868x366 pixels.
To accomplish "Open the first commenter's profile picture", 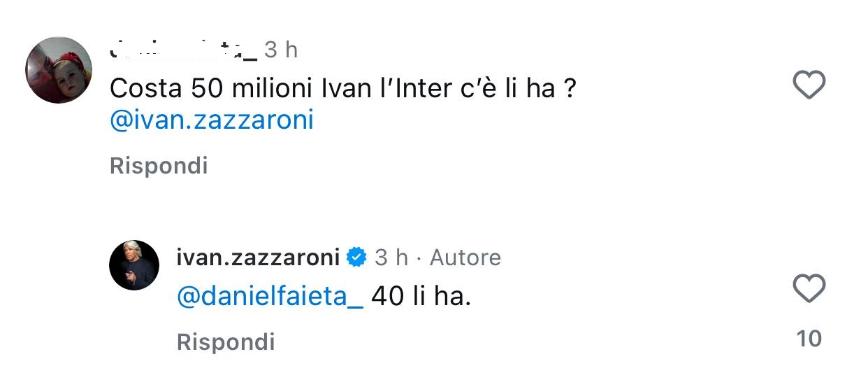I will point(59,70).
